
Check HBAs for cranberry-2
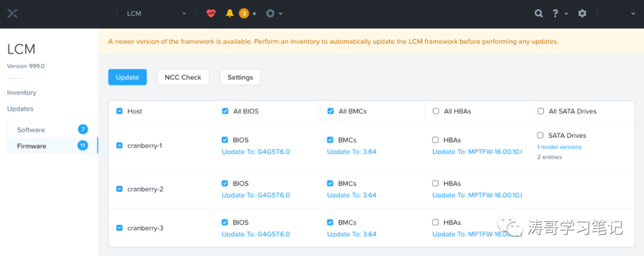(435, 183)
